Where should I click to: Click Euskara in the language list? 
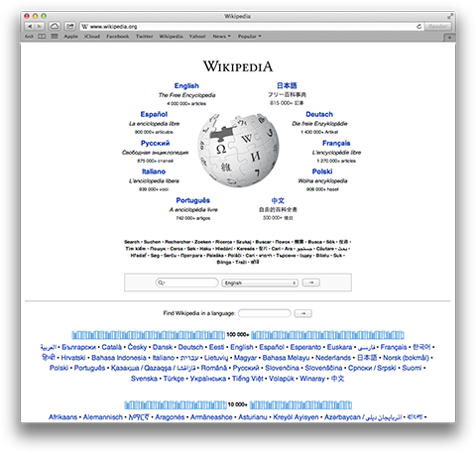pyautogui.click(x=339, y=347)
